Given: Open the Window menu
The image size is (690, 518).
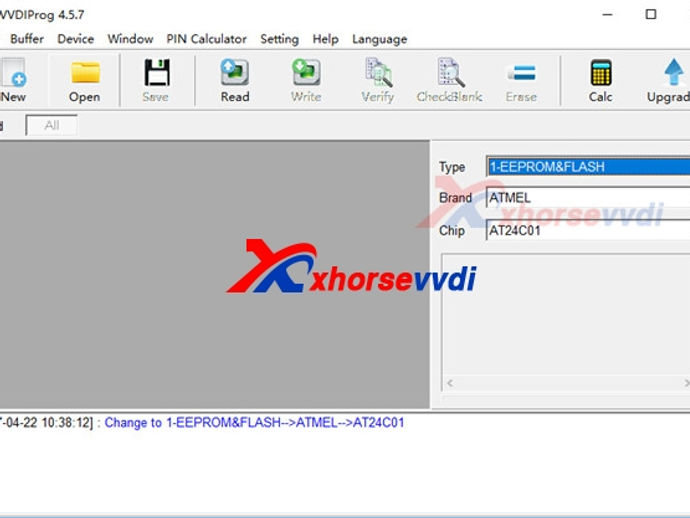Looking at the screenshot, I should point(130,39).
